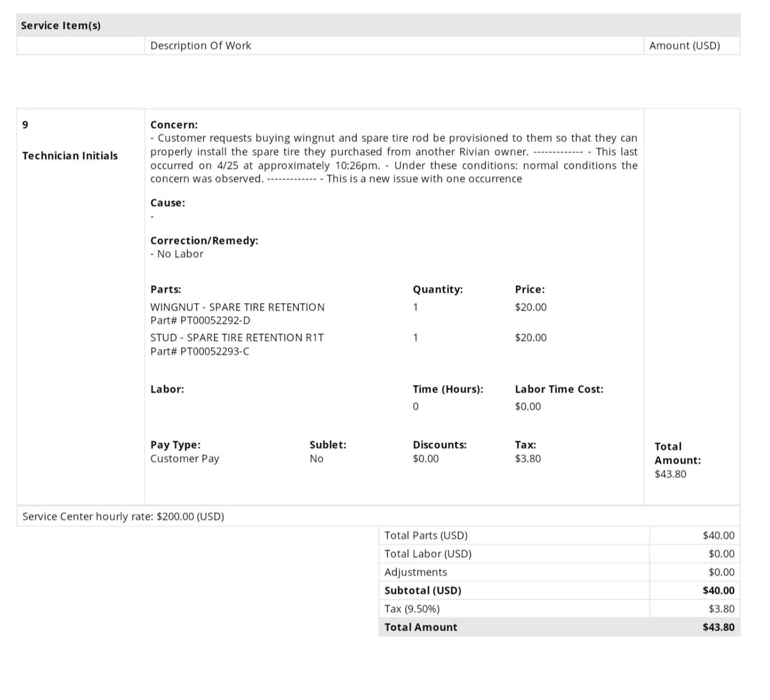Click the '- No Labor' remedy text
This screenshot has height=700, width=770.
click(x=177, y=254)
